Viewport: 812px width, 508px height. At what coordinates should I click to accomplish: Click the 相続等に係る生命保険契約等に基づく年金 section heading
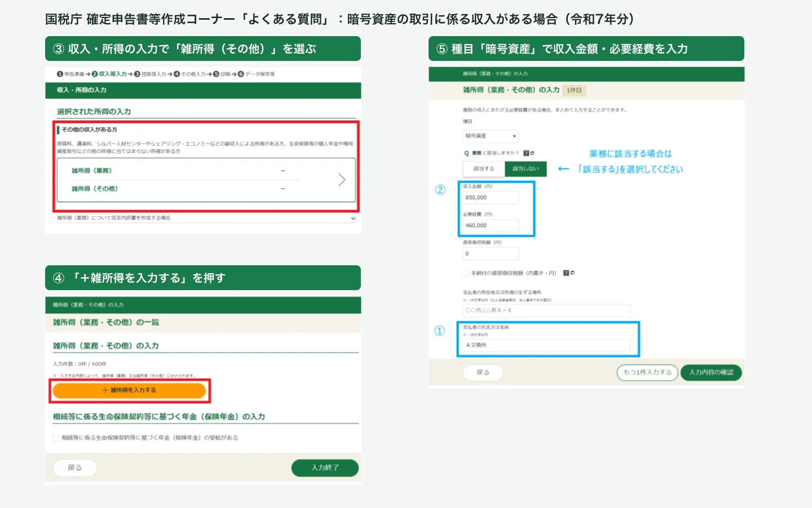159,417
